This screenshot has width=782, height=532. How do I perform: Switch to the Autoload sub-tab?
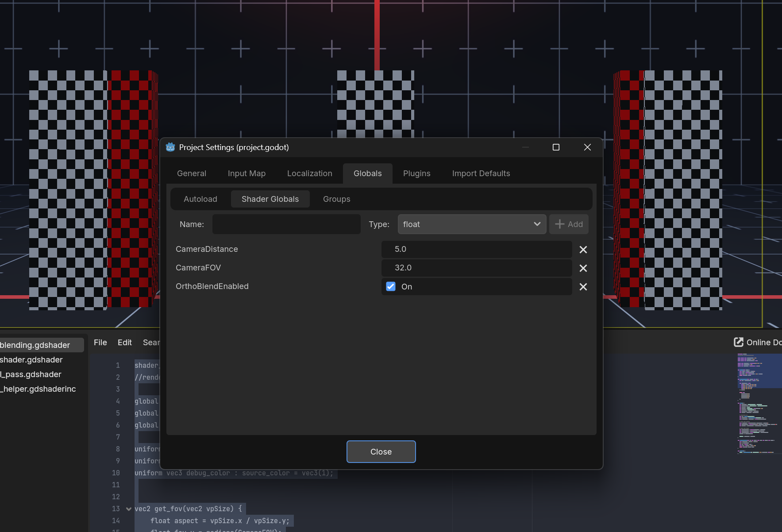(x=200, y=199)
